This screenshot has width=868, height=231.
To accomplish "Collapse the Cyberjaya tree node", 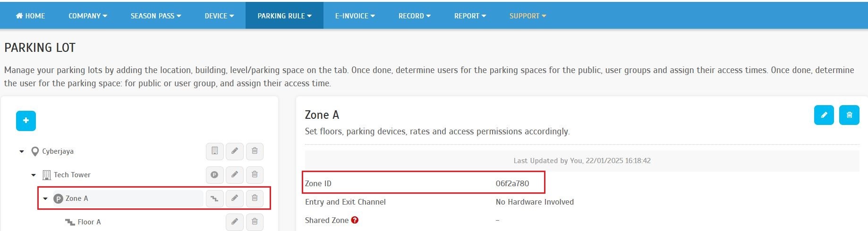I will [x=22, y=152].
